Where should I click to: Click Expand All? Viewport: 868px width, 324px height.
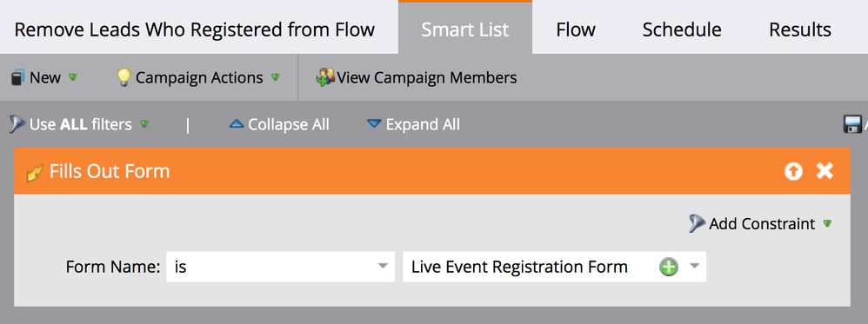click(413, 124)
